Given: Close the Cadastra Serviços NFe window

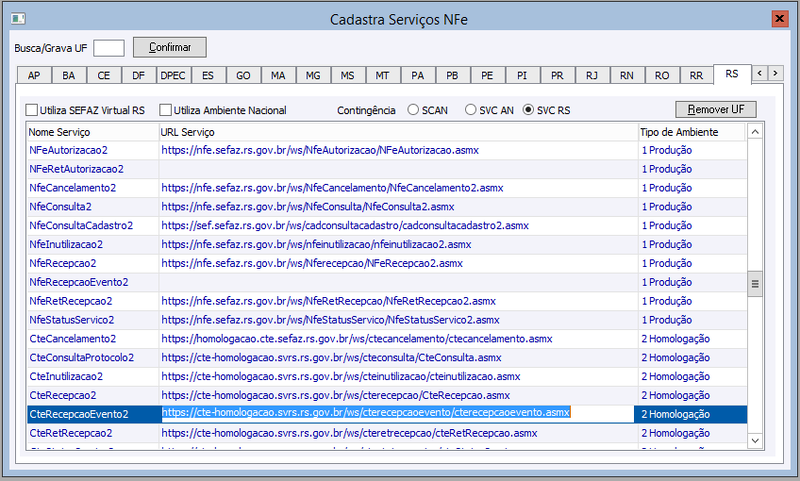Looking at the screenshot, I should (x=779, y=19).
